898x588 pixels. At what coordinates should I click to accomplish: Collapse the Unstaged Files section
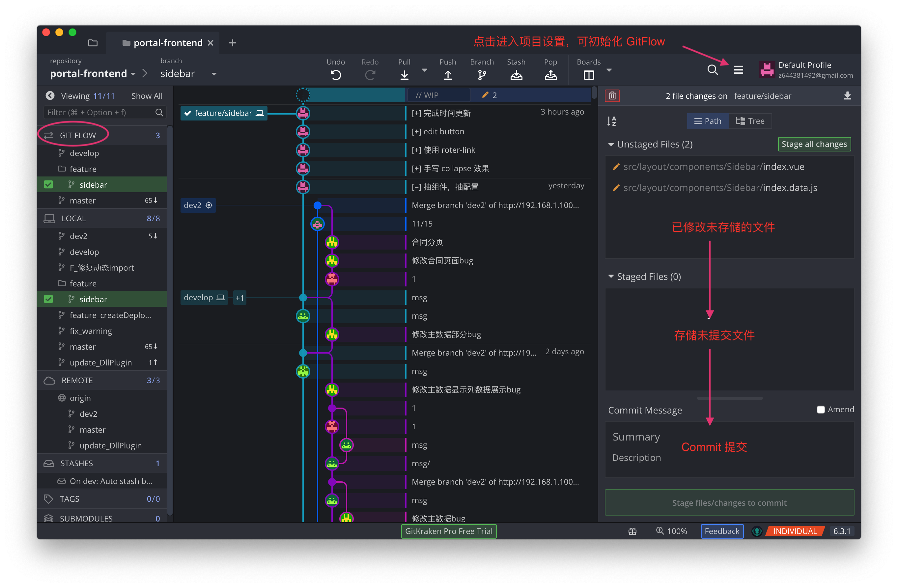point(610,145)
